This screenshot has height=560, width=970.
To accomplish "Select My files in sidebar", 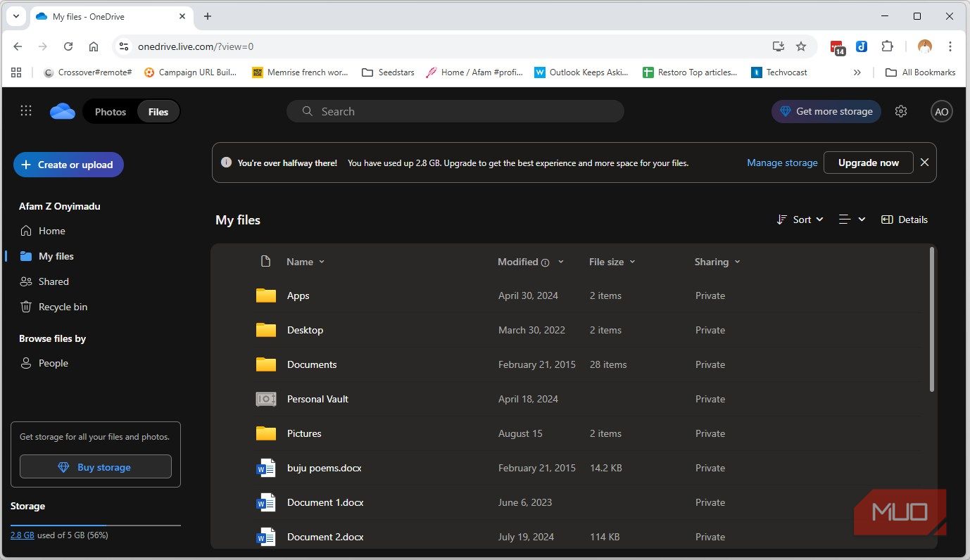I will 56,256.
